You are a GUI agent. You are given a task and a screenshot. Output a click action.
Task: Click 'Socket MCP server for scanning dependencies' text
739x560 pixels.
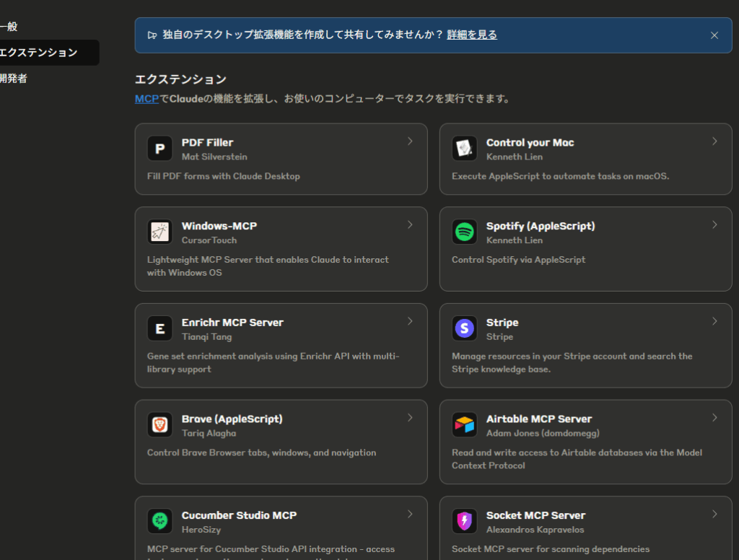click(x=551, y=549)
